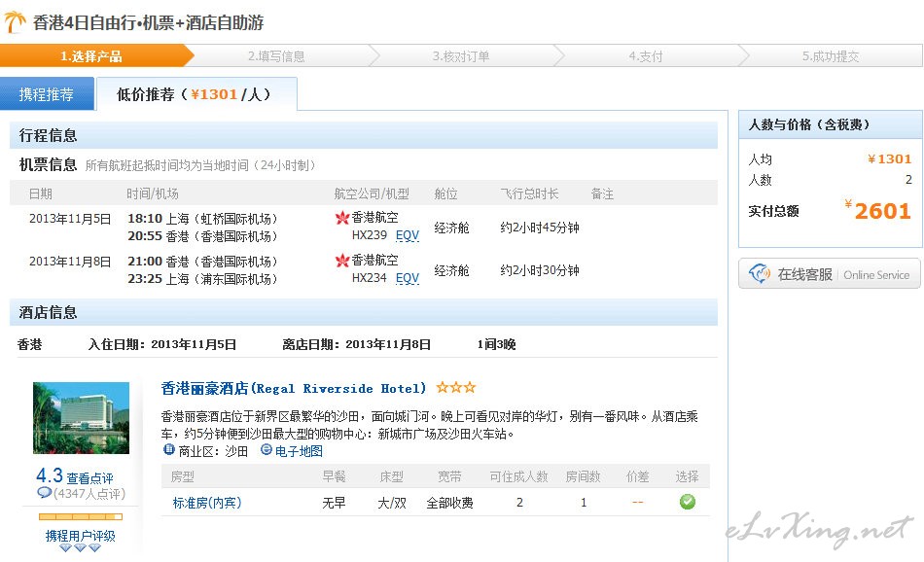
Task: Click 经济舱 in the HX239 row
Action: [451, 228]
